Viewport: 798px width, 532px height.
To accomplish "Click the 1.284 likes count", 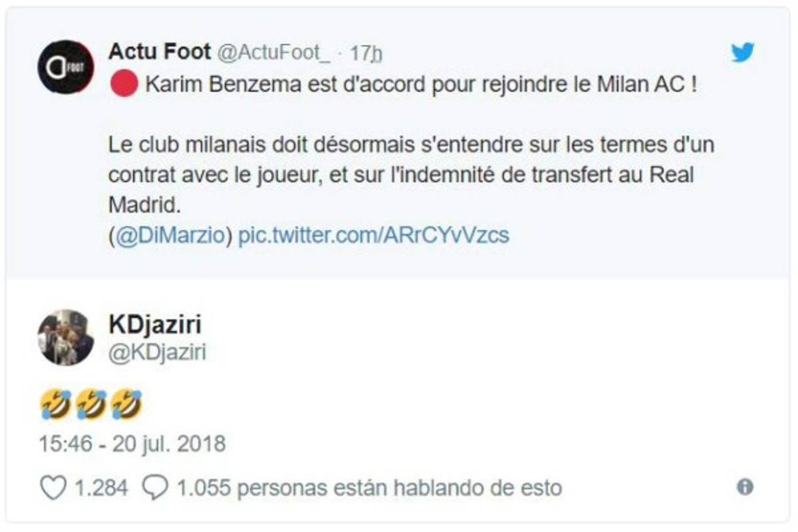I will [100, 489].
